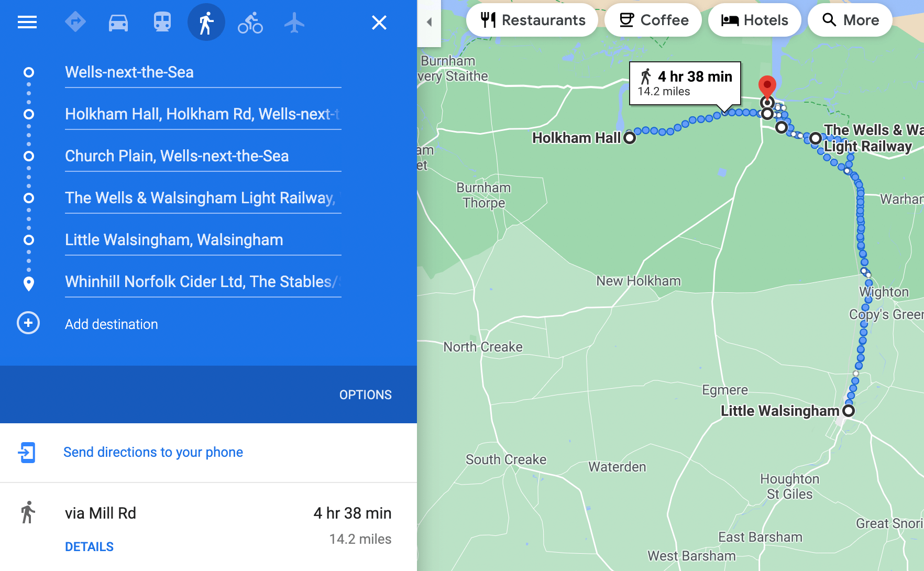This screenshot has height=571, width=924.
Task: Toggle the Hotels filter on the map
Action: pos(754,20)
